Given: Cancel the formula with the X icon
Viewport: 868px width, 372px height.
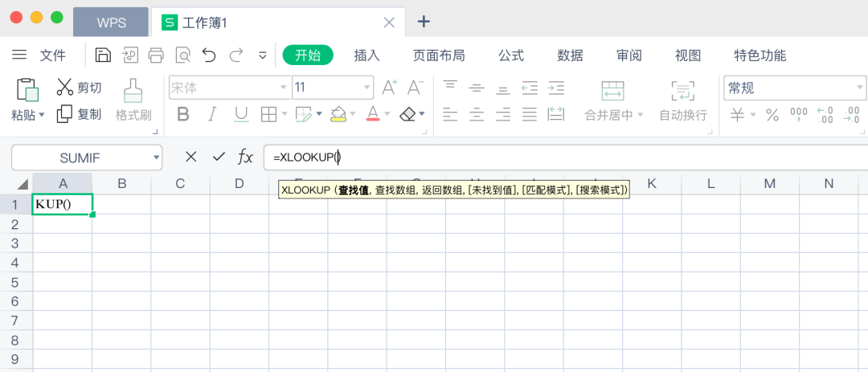Looking at the screenshot, I should point(191,157).
